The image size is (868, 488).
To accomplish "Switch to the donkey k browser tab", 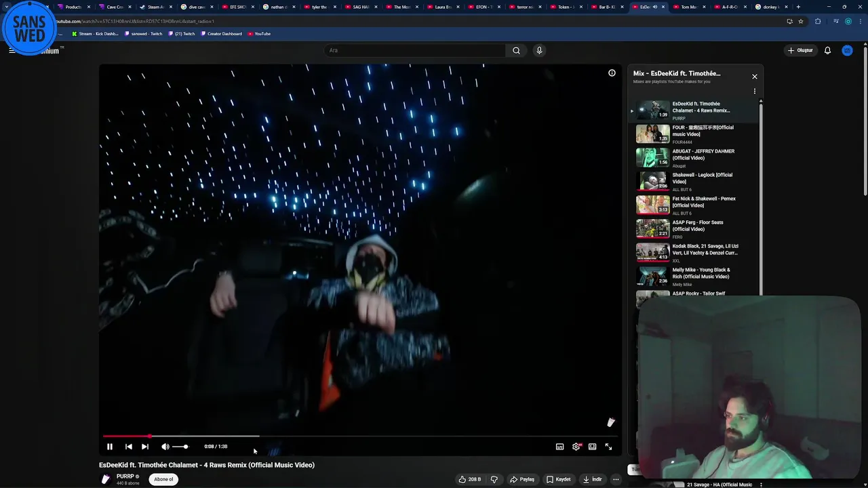I will pos(770,7).
